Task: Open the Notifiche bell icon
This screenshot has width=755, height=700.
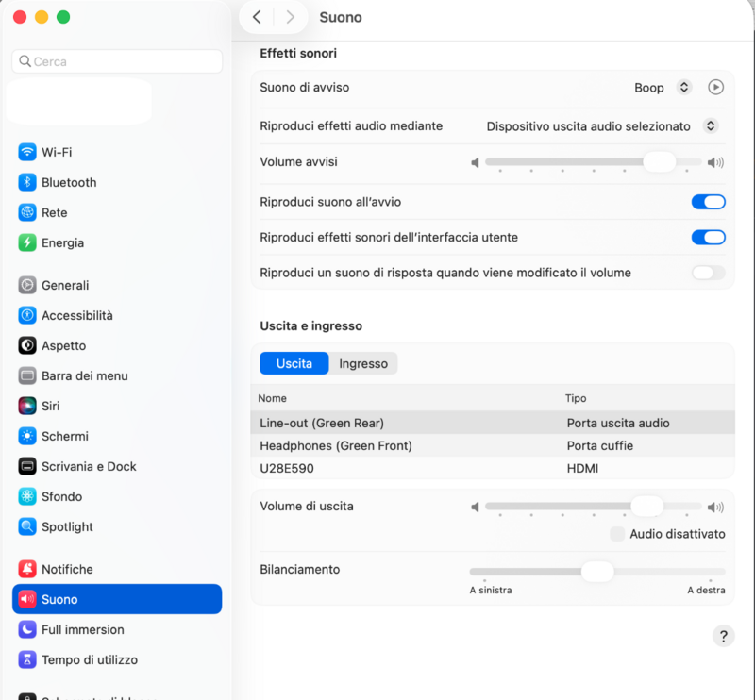Action: click(27, 569)
